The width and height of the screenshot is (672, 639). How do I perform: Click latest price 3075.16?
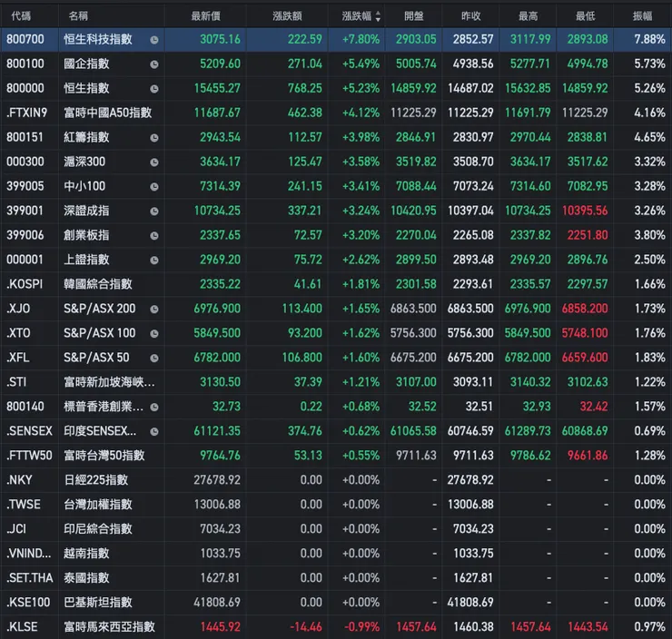221,39
